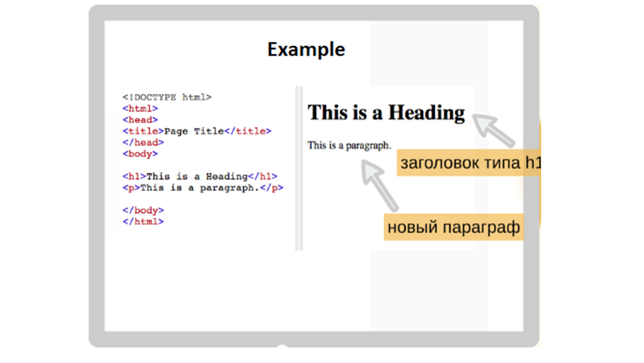The height and width of the screenshot is (363, 644).
Task: Click the rendered 'This is a Heading' title
Action: tap(386, 113)
